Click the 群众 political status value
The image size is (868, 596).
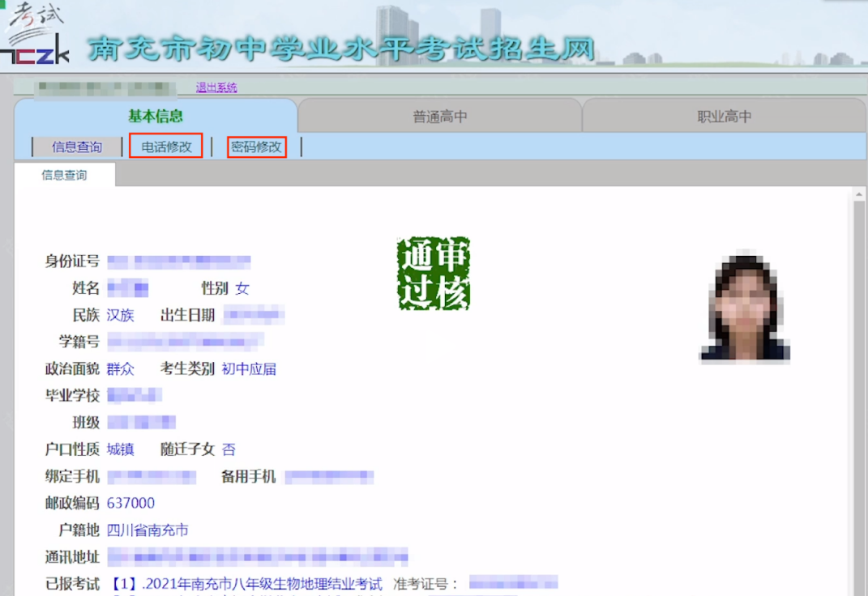tap(121, 368)
